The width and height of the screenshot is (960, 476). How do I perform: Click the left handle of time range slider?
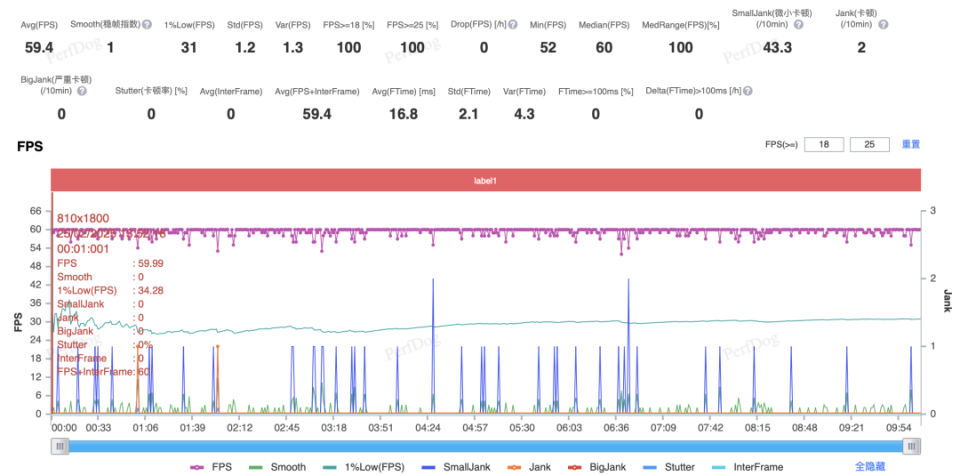[60, 447]
